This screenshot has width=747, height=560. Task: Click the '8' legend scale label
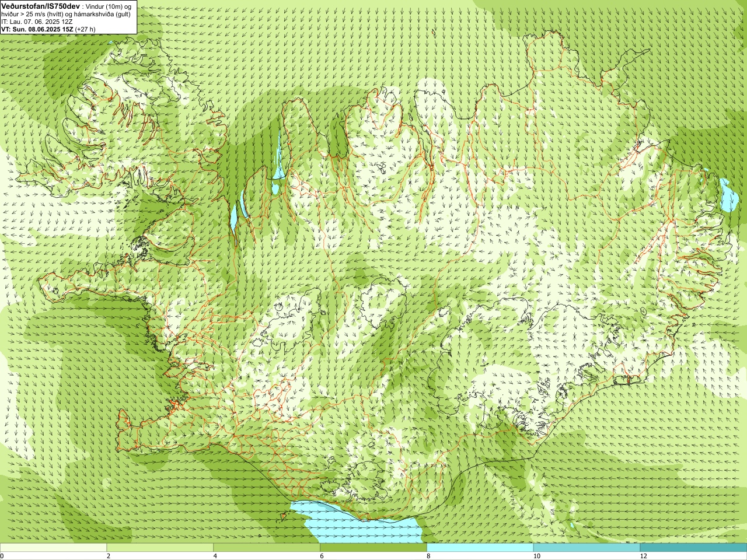coord(429,556)
